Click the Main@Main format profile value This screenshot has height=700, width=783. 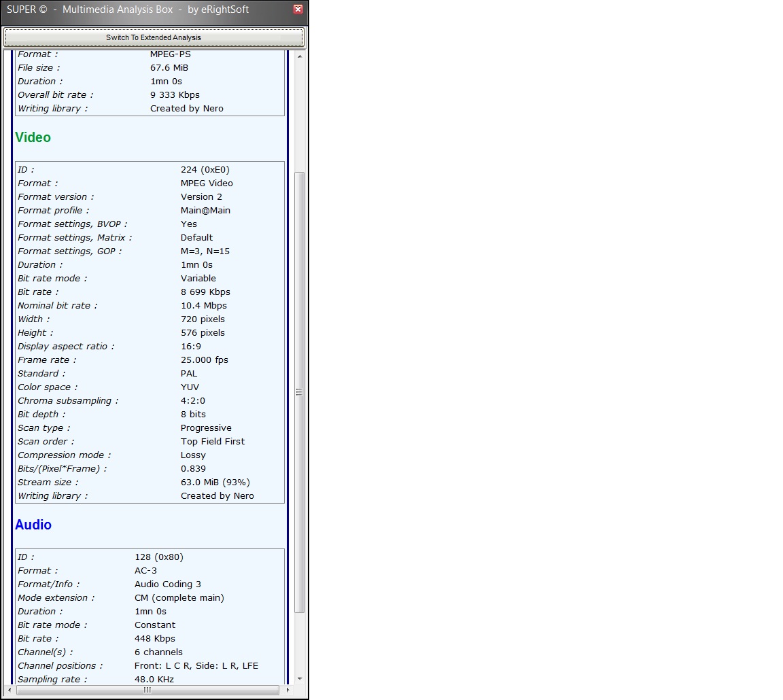(x=205, y=210)
